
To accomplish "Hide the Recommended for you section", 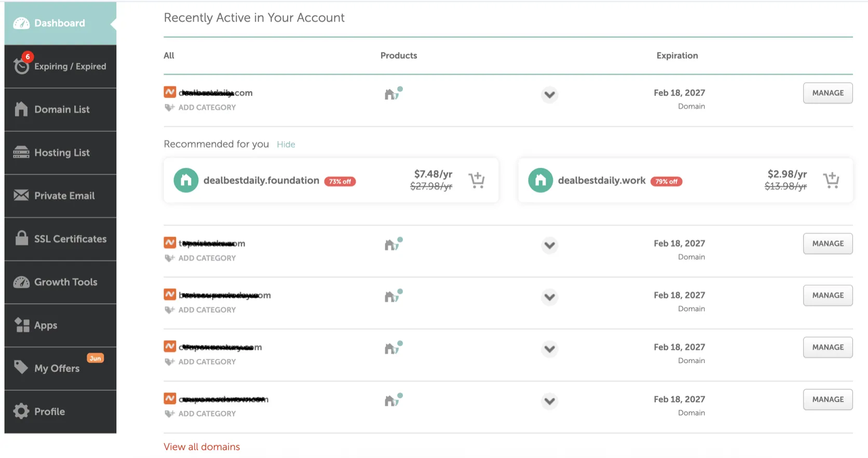I will pyautogui.click(x=286, y=144).
